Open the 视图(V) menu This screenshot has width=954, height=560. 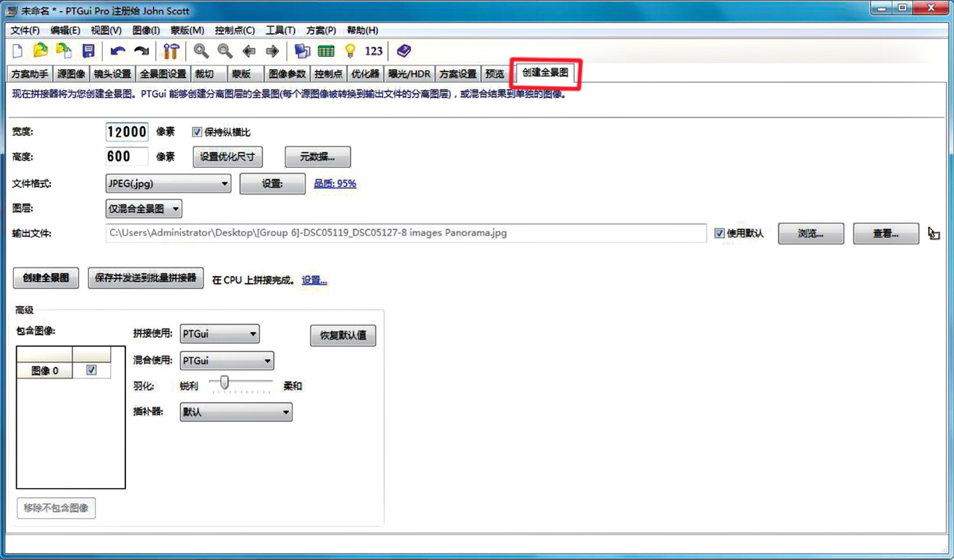(x=106, y=30)
